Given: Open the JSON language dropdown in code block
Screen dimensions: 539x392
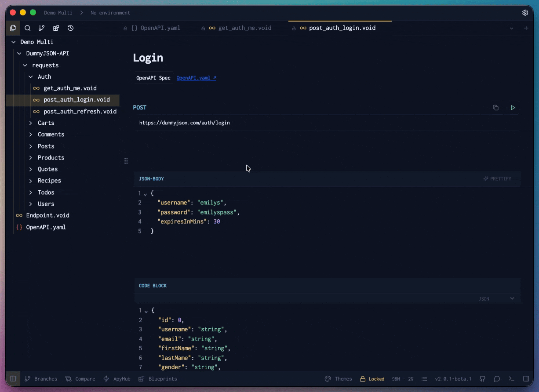Looking at the screenshot, I should pyautogui.click(x=496, y=299).
